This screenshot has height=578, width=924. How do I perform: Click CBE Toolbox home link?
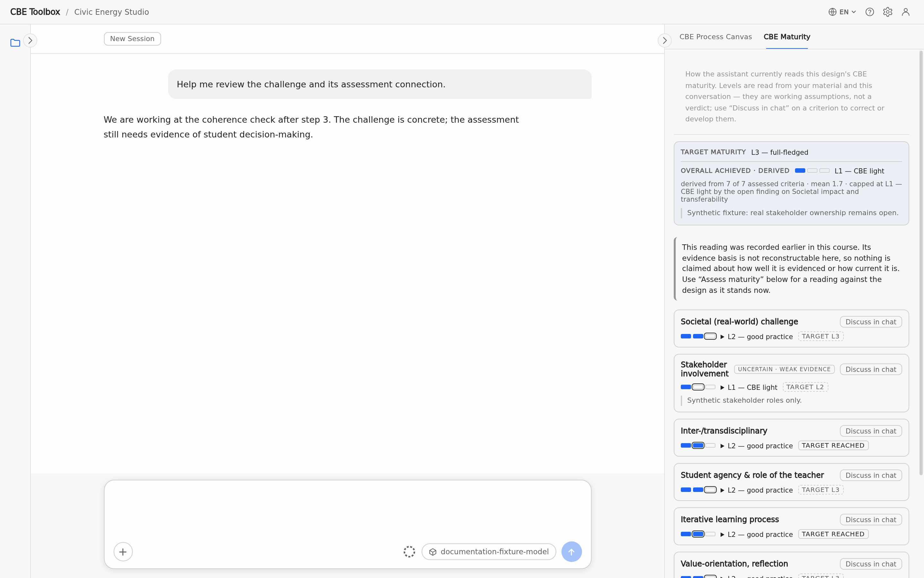pos(35,12)
